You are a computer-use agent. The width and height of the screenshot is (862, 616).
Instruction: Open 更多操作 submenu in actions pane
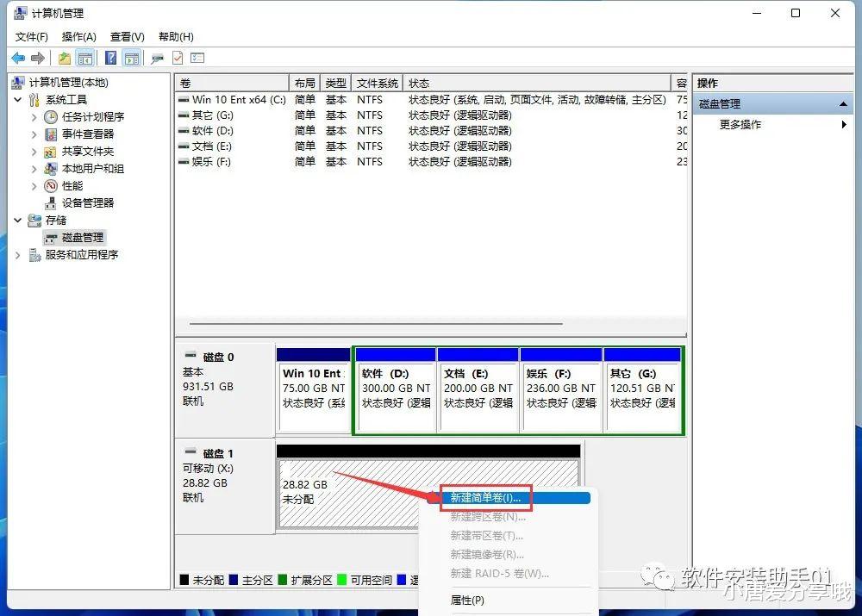[x=773, y=125]
